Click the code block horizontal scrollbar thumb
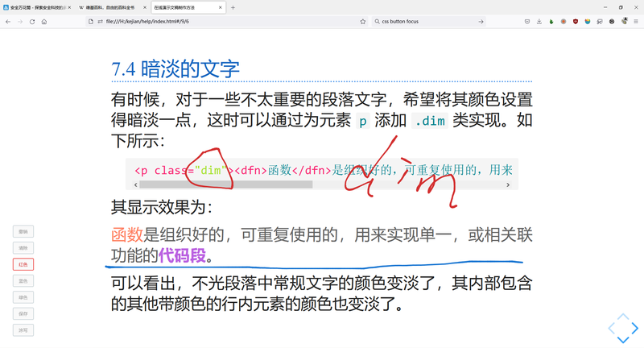The width and height of the screenshot is (644, 348). pyautogui.click(x=225, y=184)
